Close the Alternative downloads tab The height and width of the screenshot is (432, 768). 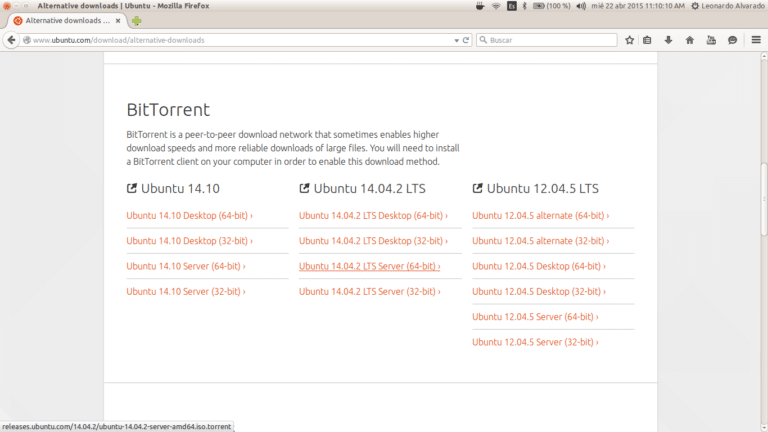pyautogui.click(x=118, y=21)
